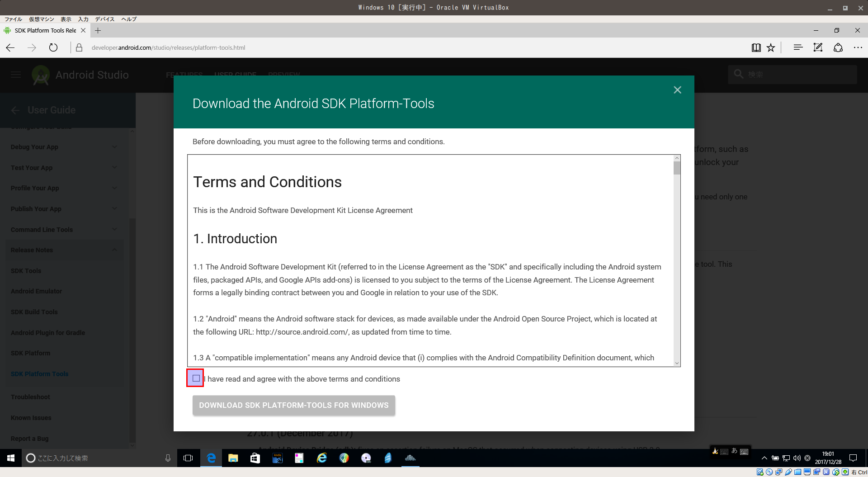Open Windows Task View
The image size is (868, 477).
click(x=188, y=458)
